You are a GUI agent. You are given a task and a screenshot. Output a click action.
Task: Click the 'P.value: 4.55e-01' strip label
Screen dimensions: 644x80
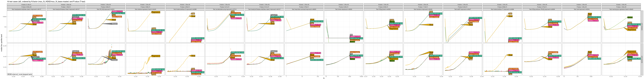[x=185, y=7]
